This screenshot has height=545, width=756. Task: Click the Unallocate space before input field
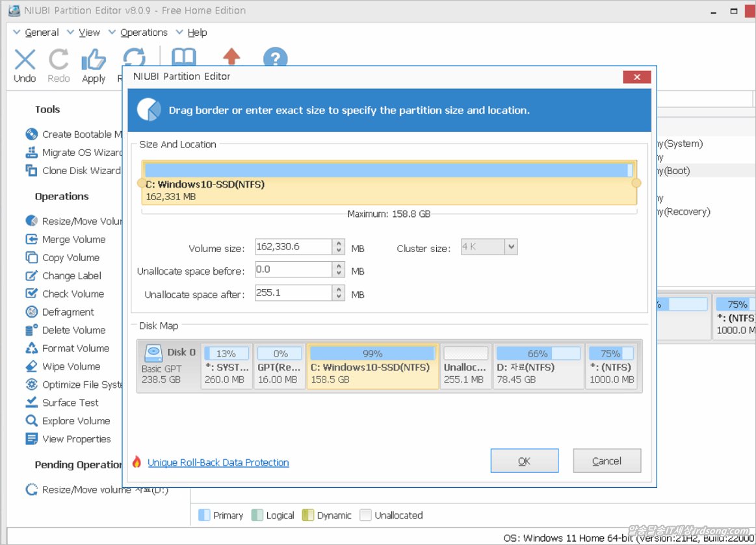tap(293, 270)
